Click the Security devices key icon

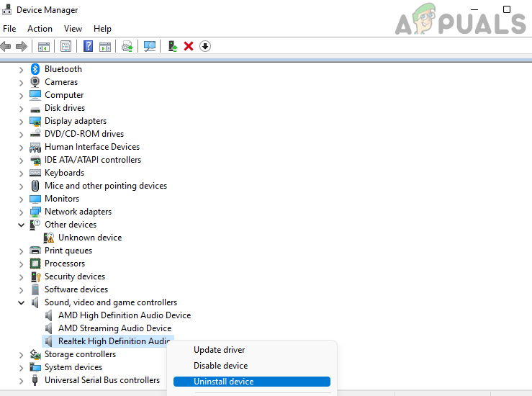tap(35, 276)
